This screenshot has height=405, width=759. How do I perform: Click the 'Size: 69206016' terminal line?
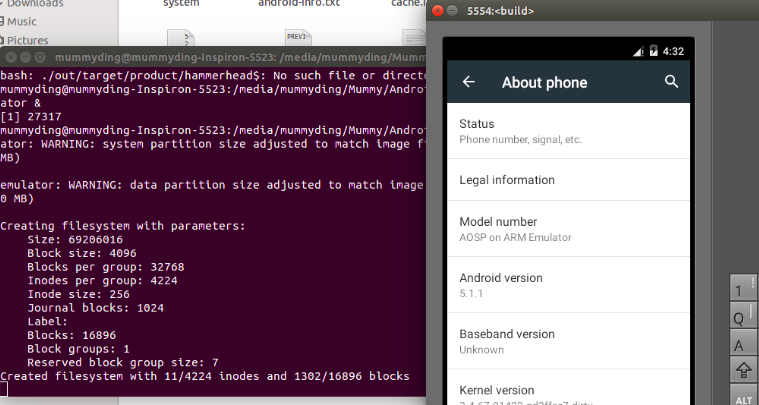pyautogui.click(x=75, y=240)
